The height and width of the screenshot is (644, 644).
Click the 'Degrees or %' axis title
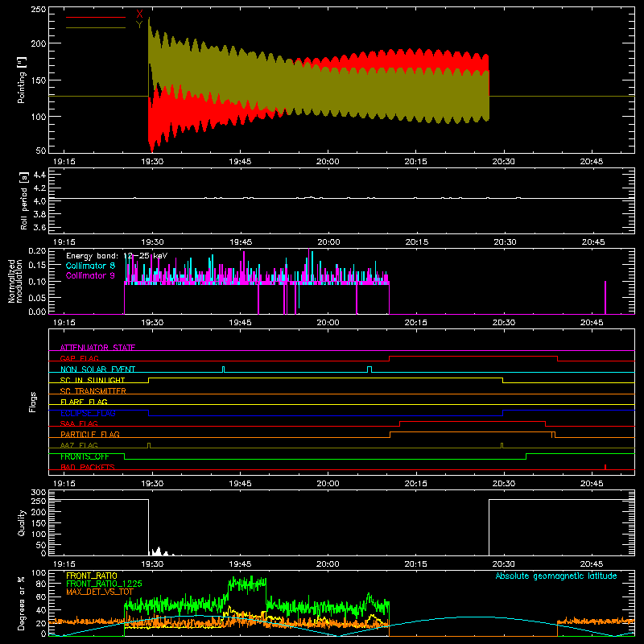[22, 603]
